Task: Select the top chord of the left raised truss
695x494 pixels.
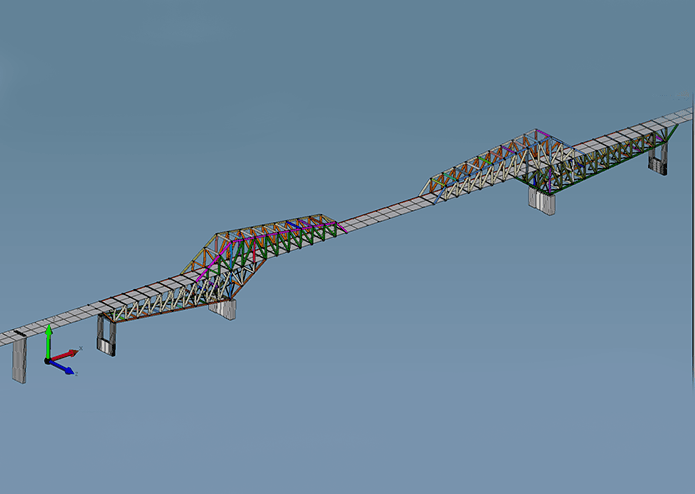Action: point(270,224)
